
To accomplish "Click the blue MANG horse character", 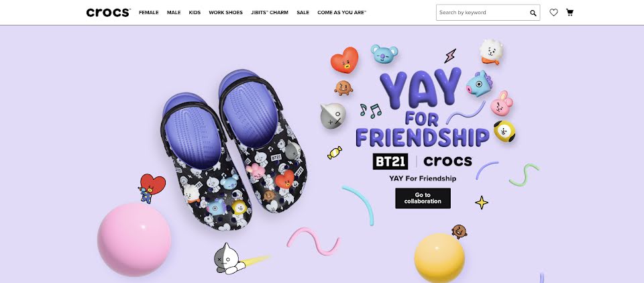I will 479,84.
